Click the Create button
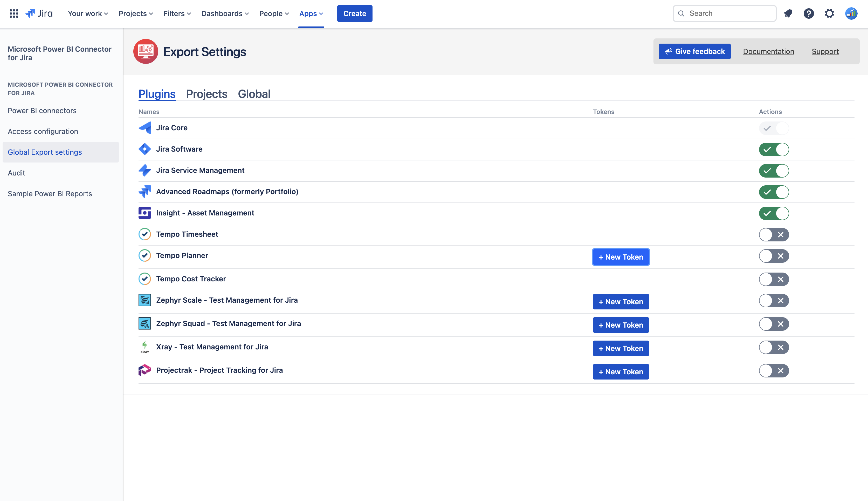The width and height of the screenshot is (868, 501). (x=355, y=13)
